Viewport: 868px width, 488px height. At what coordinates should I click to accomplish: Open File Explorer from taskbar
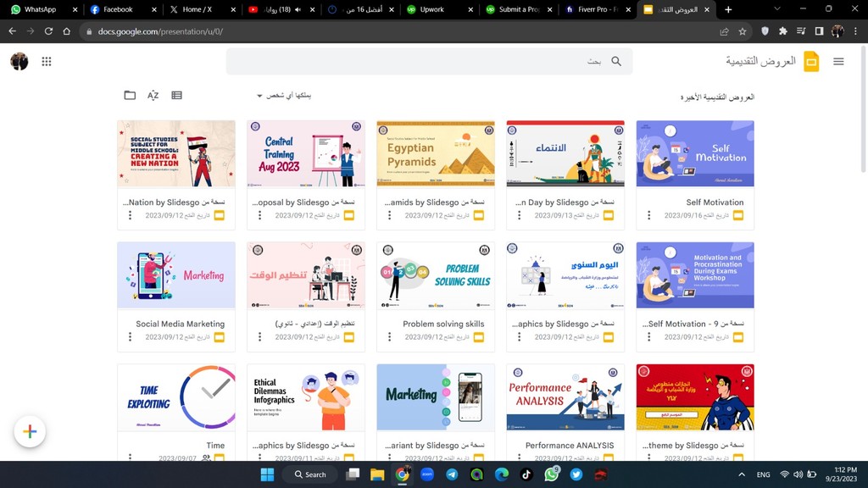377,474
